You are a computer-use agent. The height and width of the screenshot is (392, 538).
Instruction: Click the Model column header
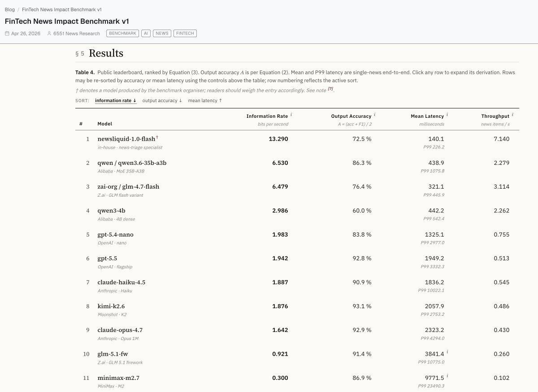click(105, 124)
